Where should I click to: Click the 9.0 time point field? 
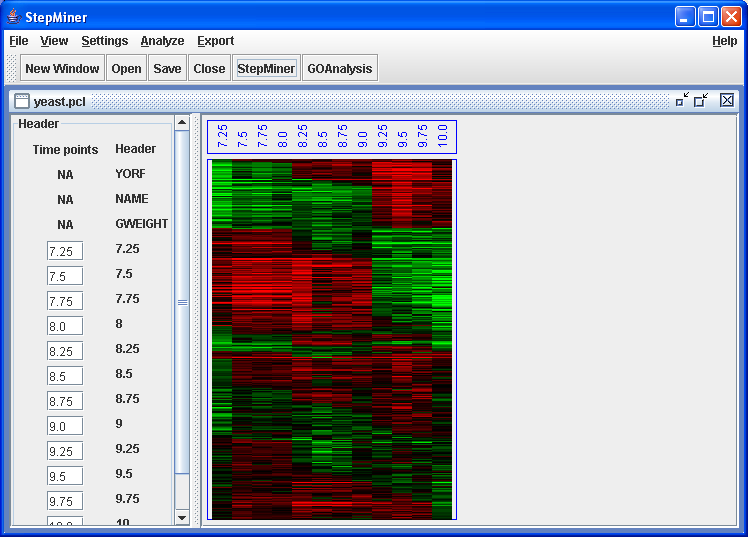pyautogui.click(x=65, y=426)
